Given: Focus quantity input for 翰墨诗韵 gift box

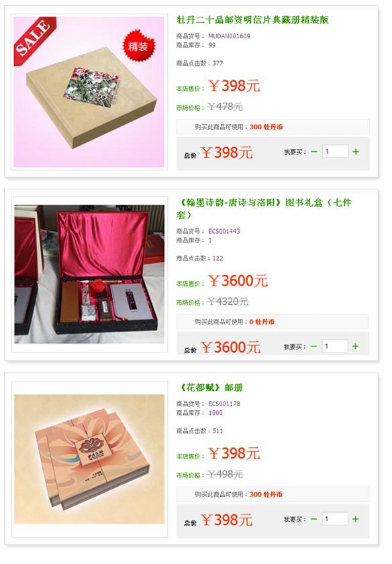Looking at the screenshot, I should coord(335,346).
